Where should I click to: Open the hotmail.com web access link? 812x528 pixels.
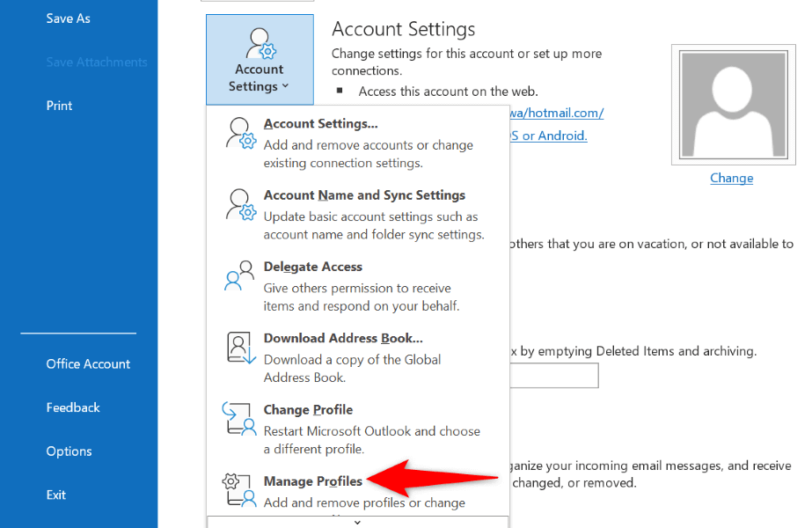pyautogui.click(x=556, y=113)
